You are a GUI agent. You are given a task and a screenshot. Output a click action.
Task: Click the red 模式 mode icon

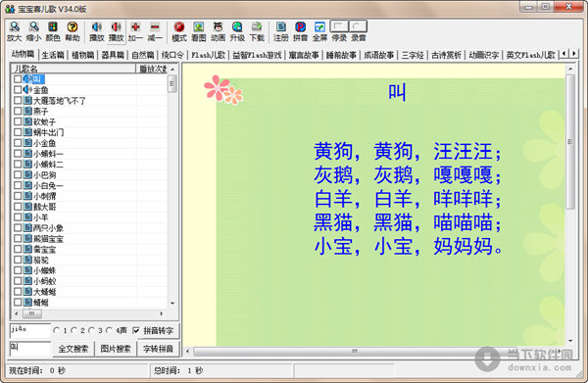coord(179,26)
